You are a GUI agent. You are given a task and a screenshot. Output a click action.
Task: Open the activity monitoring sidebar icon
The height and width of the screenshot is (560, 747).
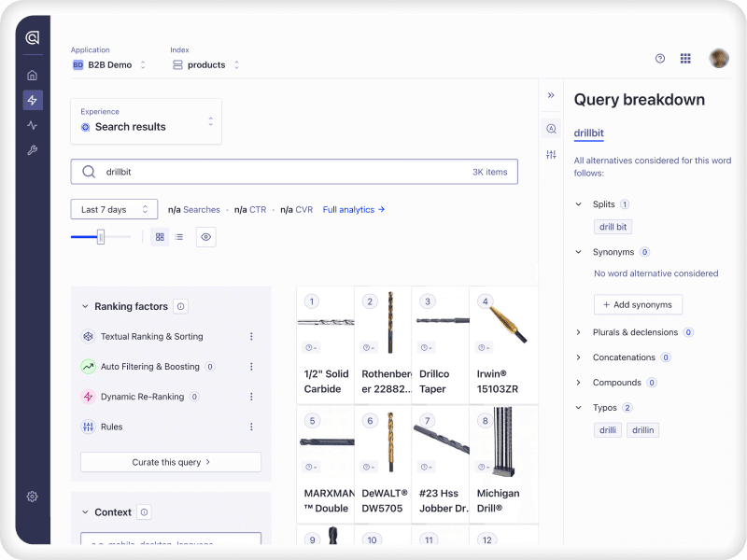33,124
